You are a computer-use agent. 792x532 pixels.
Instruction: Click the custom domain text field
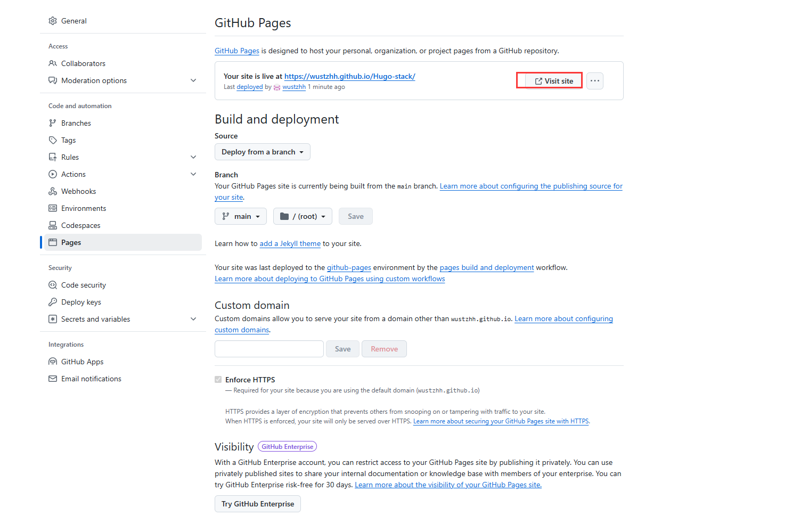(269, 349)
